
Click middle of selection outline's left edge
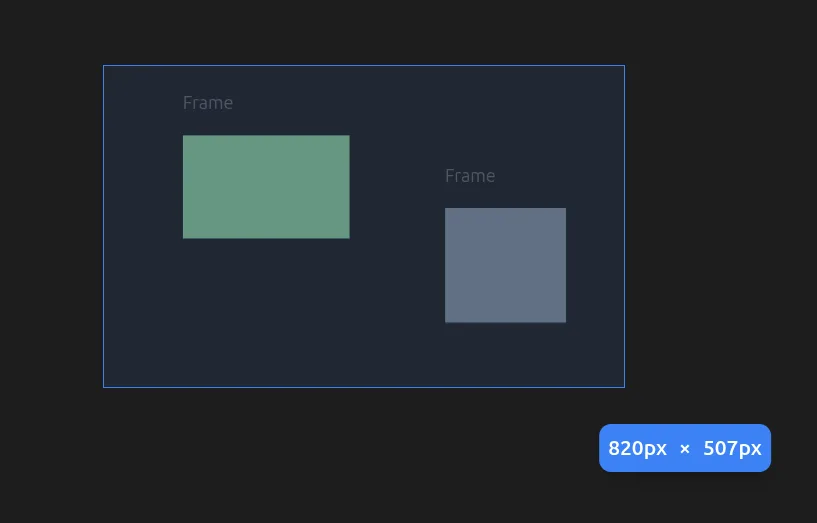[104, 226]
